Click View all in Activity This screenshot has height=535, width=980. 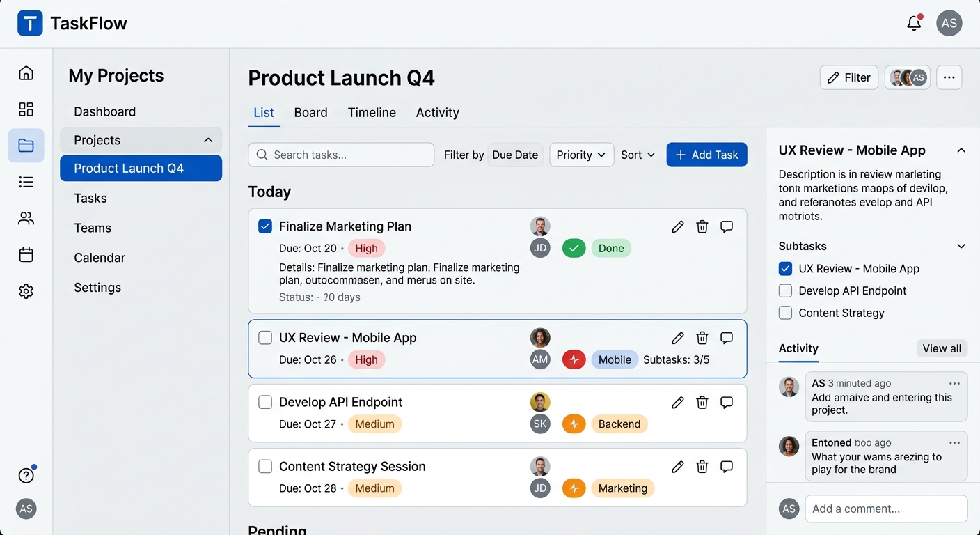(942, 349)
